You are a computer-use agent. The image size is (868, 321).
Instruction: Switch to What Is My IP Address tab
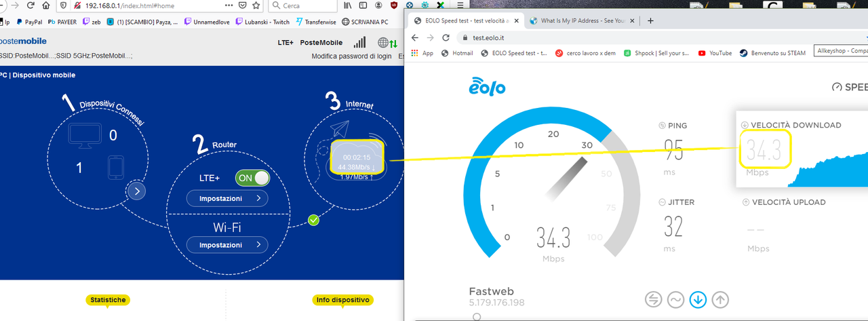(x=583, y=20)
